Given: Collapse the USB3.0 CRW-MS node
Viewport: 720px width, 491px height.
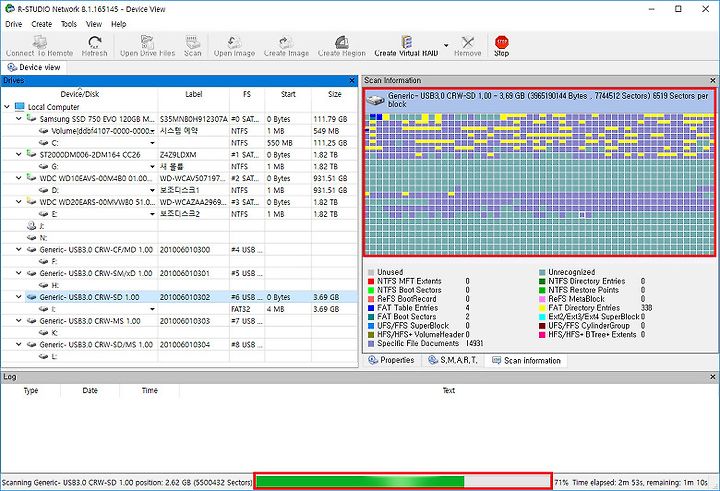Looking at the screenshot, I should (x=19, y=321).
